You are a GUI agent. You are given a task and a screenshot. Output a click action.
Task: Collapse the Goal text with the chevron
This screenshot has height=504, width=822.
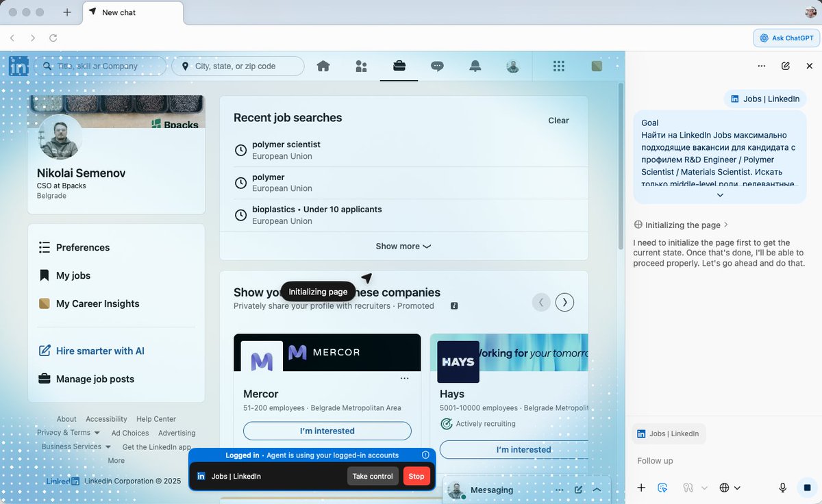(719, 194)
